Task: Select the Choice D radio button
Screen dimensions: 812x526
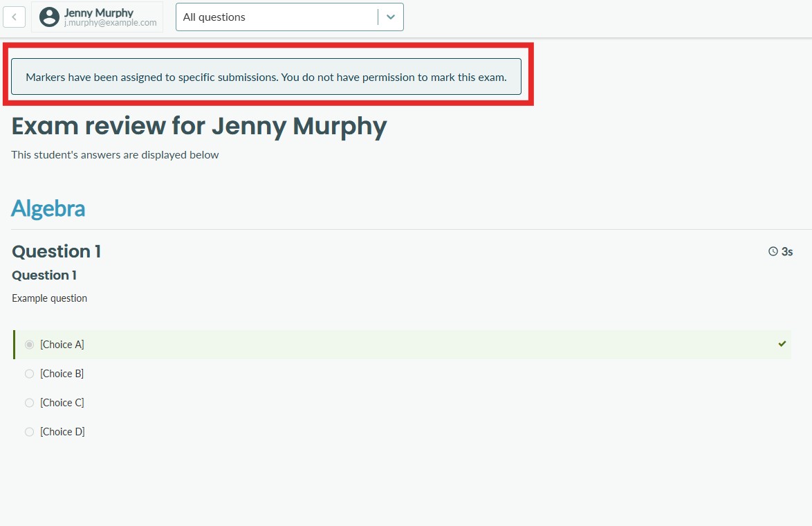Action: click(29, 432)
